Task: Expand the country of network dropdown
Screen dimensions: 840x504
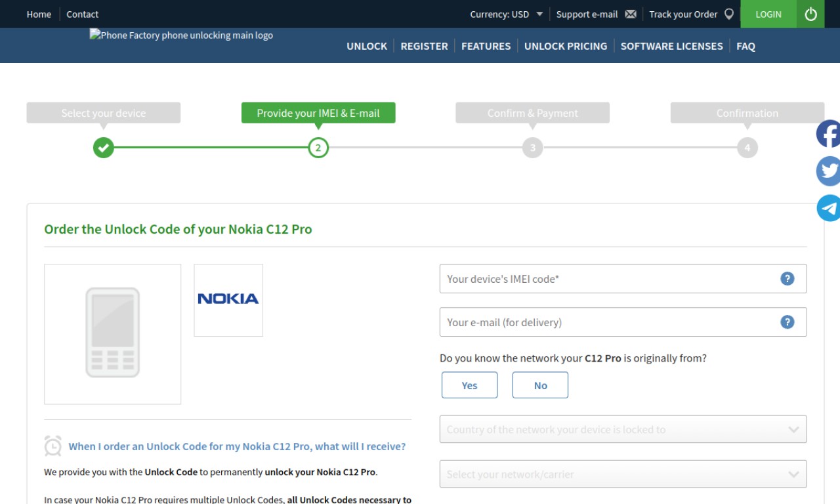Action: tap(623, 429)
